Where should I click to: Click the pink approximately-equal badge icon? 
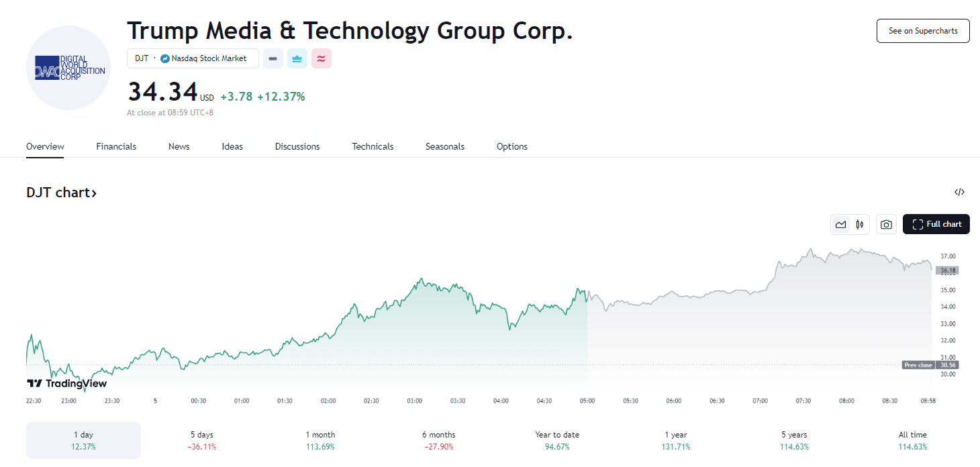pyautogui.click(x=322, y=58)
